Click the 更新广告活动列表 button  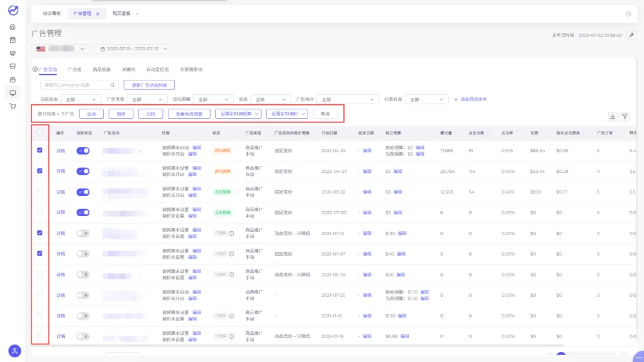(149, 85)
